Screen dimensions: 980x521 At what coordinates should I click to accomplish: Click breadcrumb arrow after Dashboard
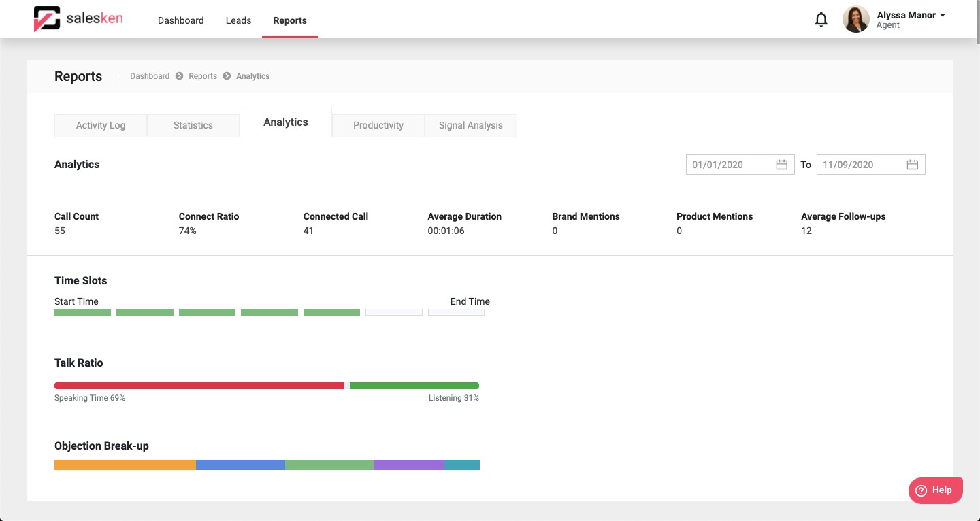pos(180,76)
